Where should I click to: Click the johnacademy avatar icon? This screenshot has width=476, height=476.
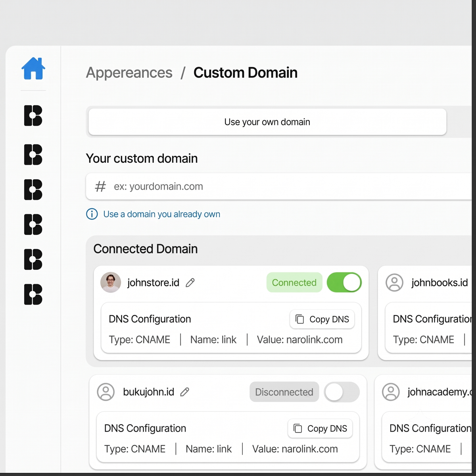click(x=391, y=392)
